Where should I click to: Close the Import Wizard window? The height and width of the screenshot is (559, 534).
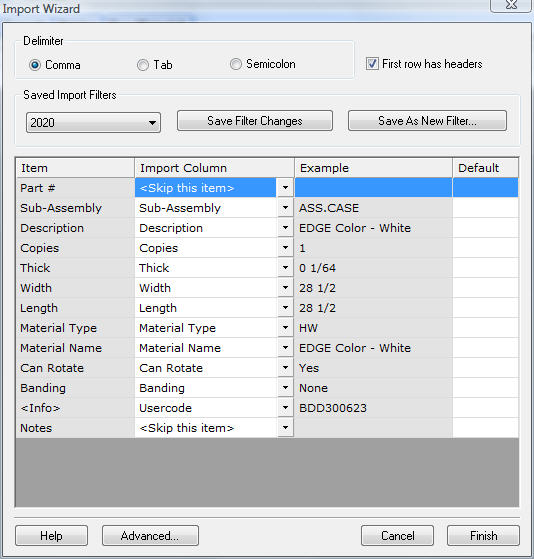click(x=511, y=5)
